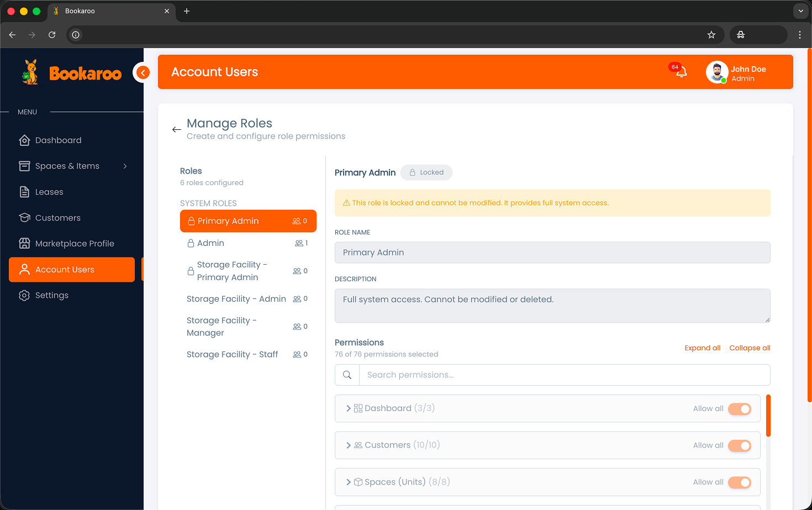Open Customers from the sidebar
This screenshot has width=812, height=510.
[56, 218]
